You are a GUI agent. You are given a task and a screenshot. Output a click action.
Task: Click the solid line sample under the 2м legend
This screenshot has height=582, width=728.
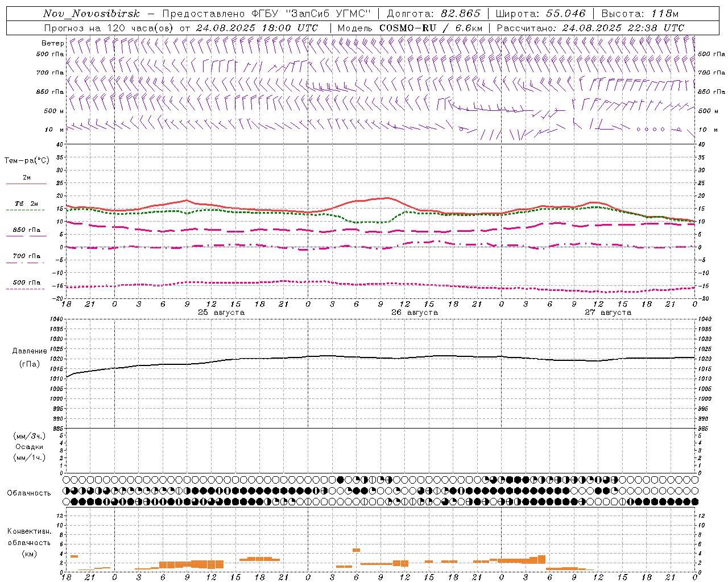26,184
